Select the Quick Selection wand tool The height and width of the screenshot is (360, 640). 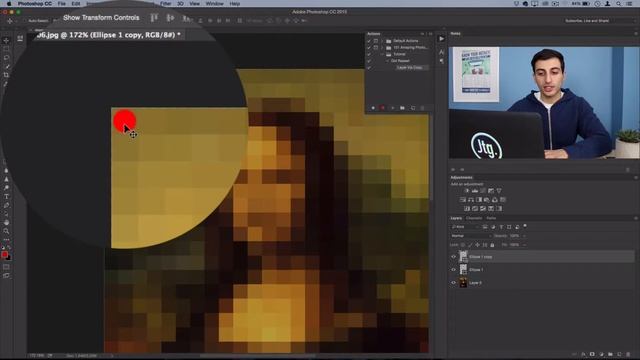click(6, 67)
